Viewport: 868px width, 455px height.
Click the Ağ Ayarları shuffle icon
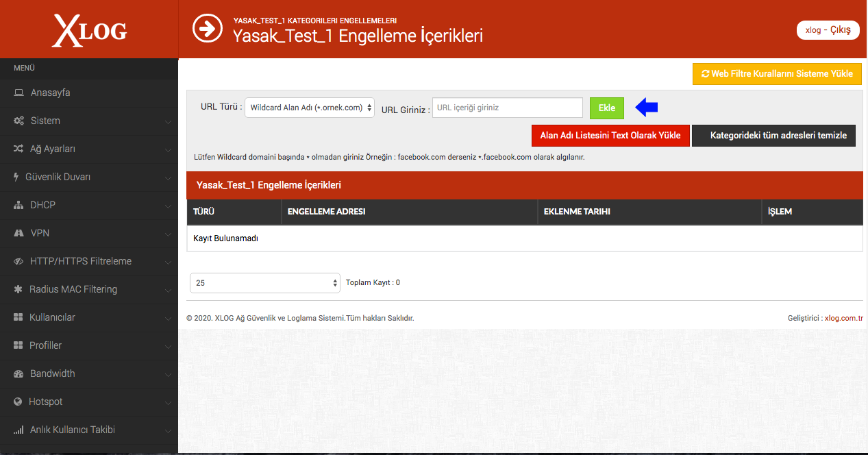pyautogui.click(x=18, y=149)
